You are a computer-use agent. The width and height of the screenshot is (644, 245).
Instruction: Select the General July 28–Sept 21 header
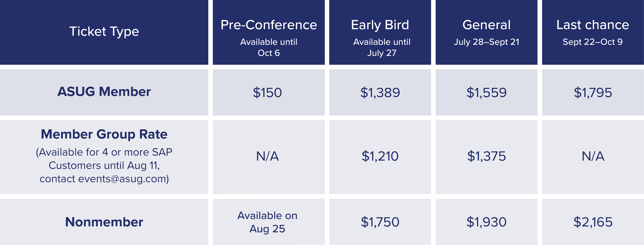tap(487, 32)
